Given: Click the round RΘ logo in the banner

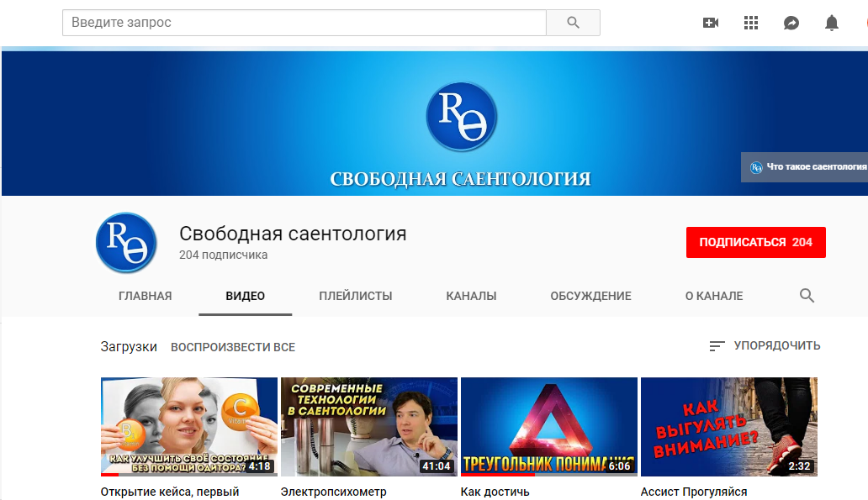Looking at the screenshot, I should (462, 116).
